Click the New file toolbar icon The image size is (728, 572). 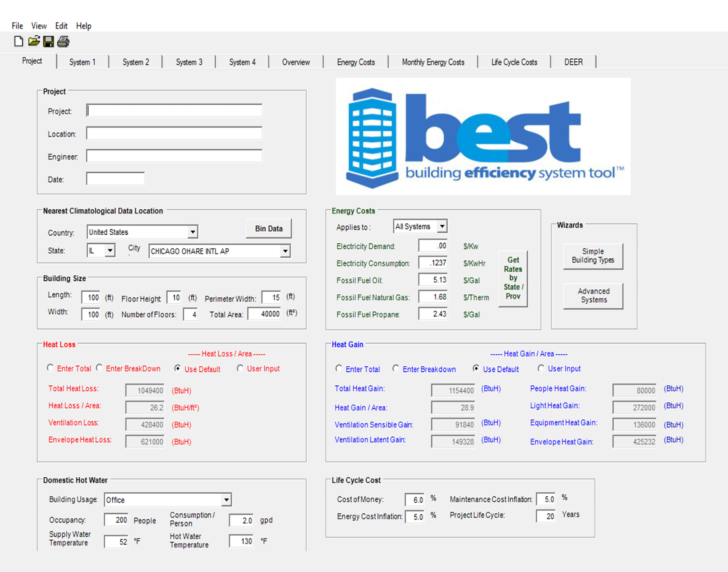pos(19,42)
